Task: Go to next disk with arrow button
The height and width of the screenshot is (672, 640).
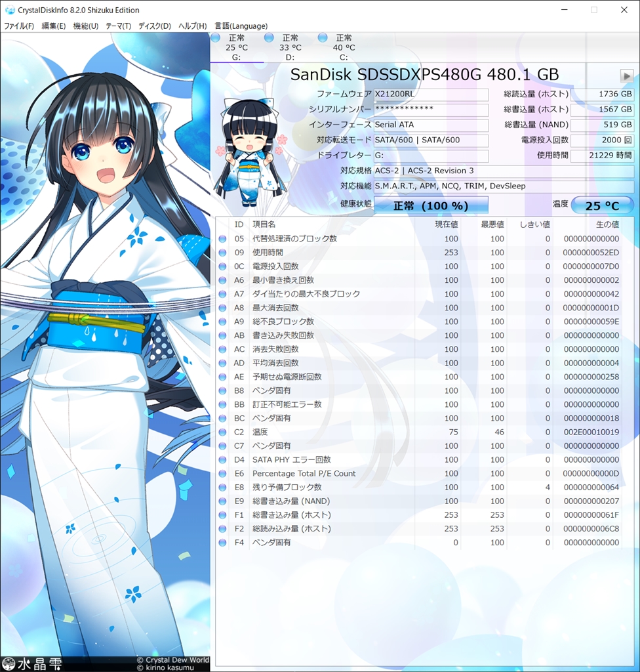Action: click(x=627, y=76)
